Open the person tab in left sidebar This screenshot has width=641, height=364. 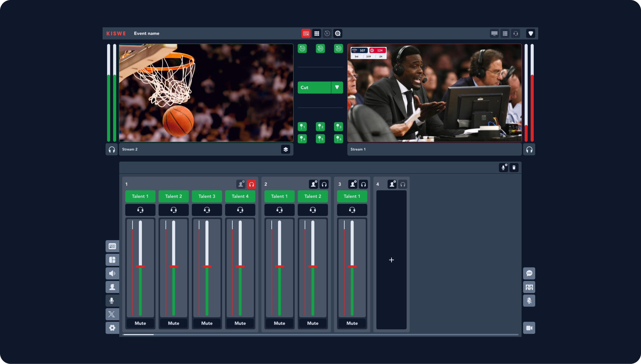click(x=112, y=287)
